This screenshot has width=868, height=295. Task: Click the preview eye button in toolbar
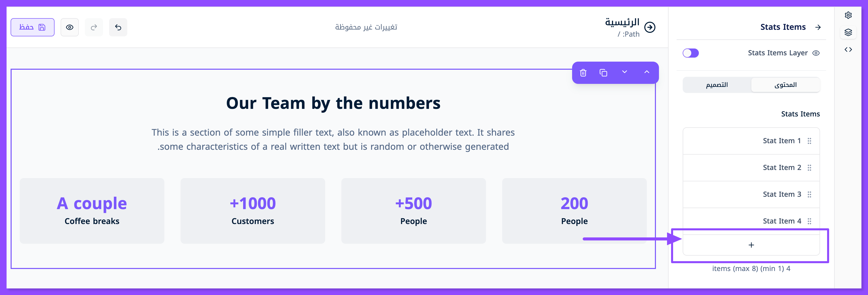coord(69,27)
